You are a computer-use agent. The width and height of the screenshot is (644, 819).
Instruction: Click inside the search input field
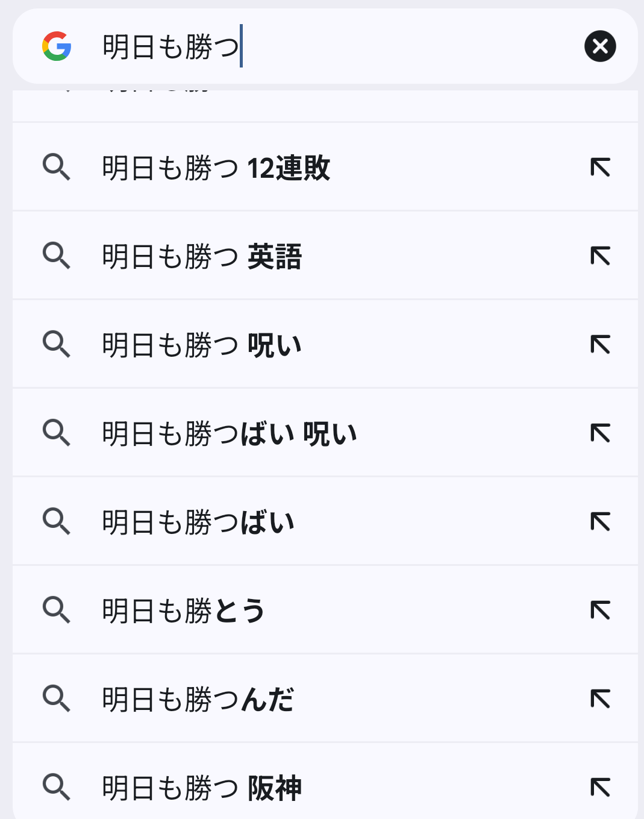coord(361,46)
